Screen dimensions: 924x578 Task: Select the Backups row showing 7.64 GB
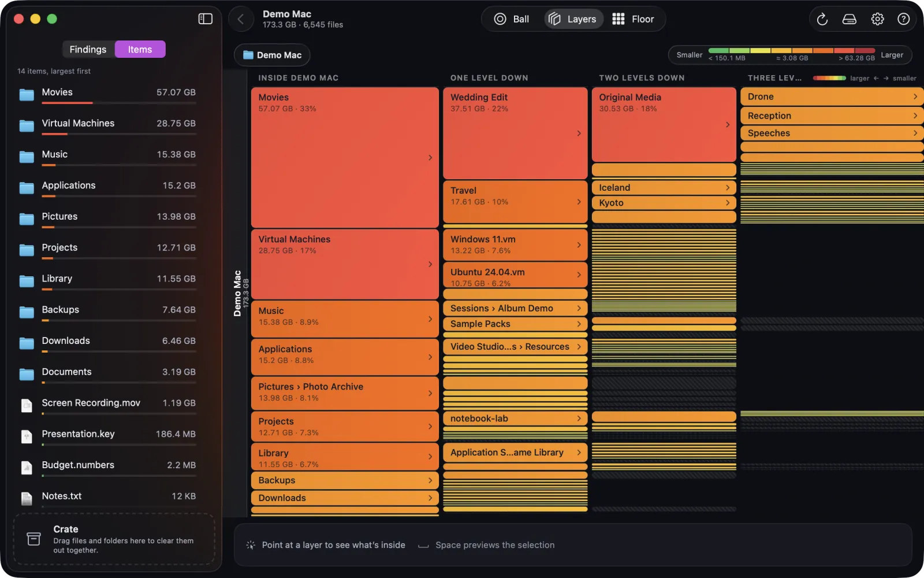point(107,313)
